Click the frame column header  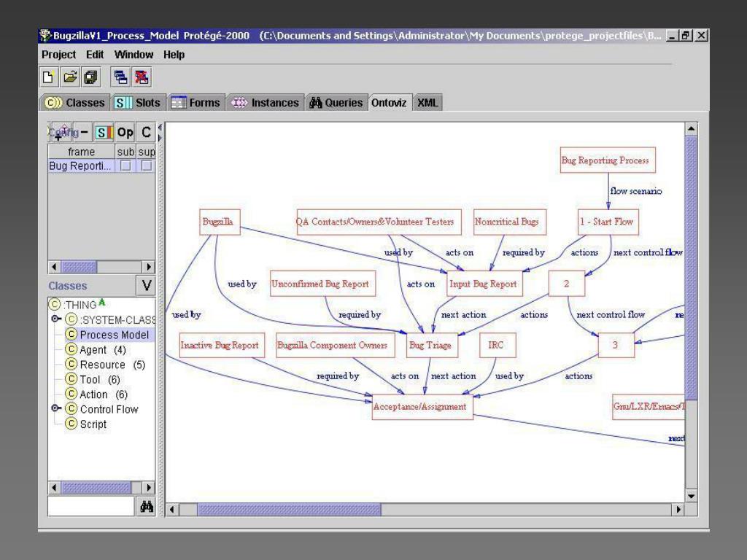pos(82,152)
